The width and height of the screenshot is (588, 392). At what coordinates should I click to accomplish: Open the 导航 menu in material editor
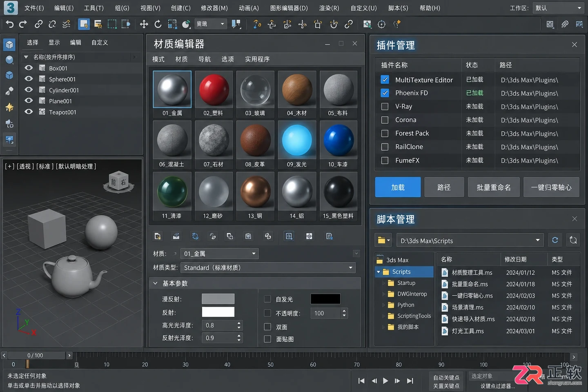point(205,59)
